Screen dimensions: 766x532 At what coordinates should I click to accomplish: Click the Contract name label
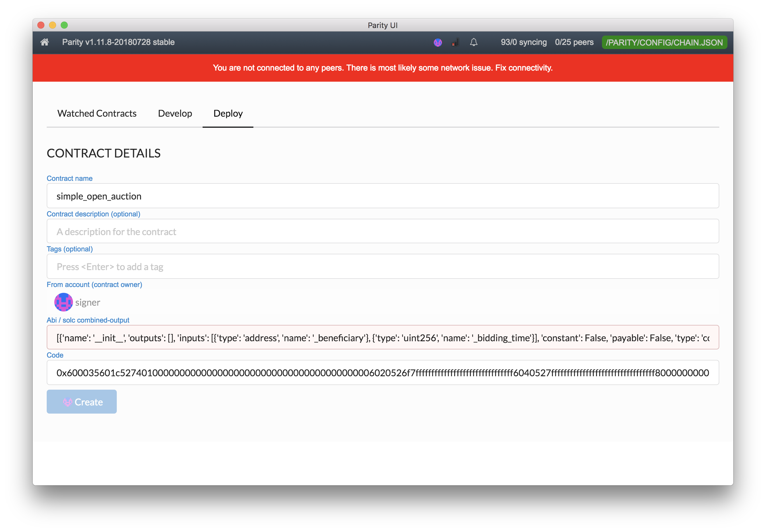69,178
